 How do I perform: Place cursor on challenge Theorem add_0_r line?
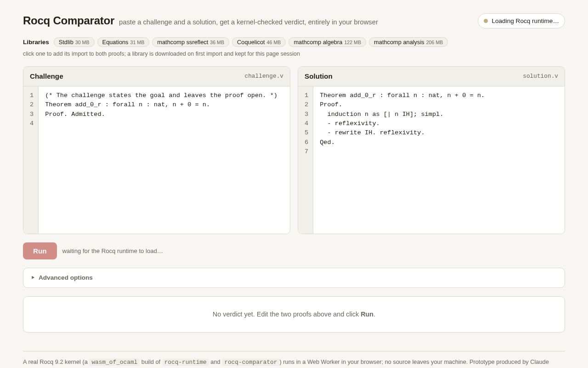127,105
